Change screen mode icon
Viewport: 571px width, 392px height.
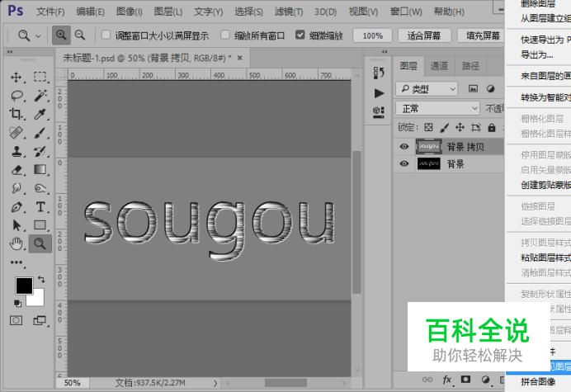coord(40,320)
